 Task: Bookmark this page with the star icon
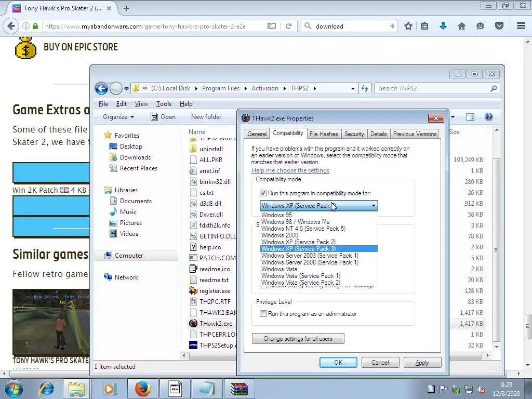(408, 26)
